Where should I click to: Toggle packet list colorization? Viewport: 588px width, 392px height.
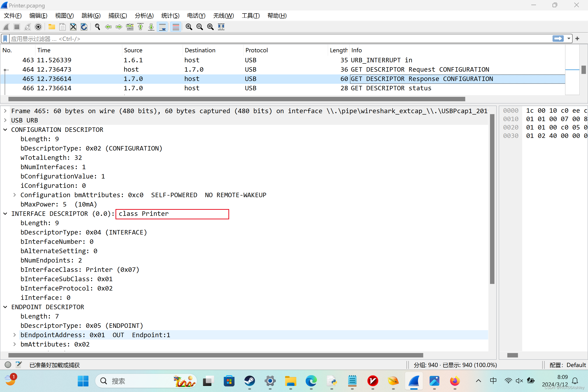click(176, 27)
